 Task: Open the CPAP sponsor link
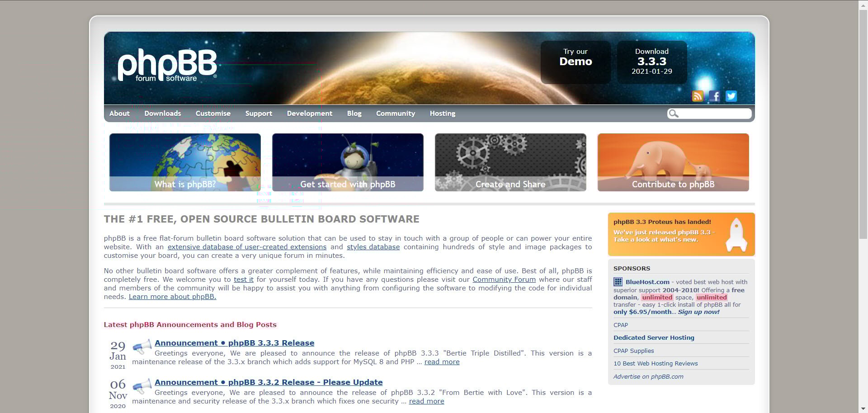(621, 325)
